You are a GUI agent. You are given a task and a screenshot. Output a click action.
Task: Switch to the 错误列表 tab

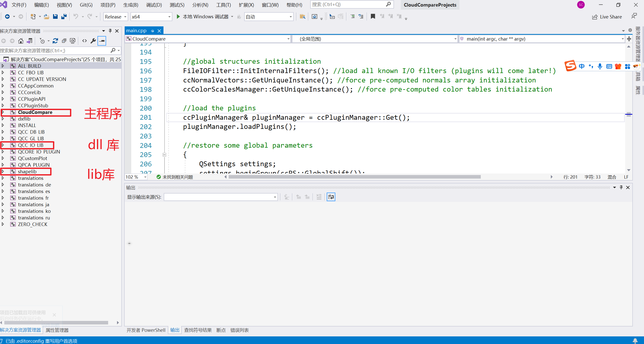click(x=239, y=330)
